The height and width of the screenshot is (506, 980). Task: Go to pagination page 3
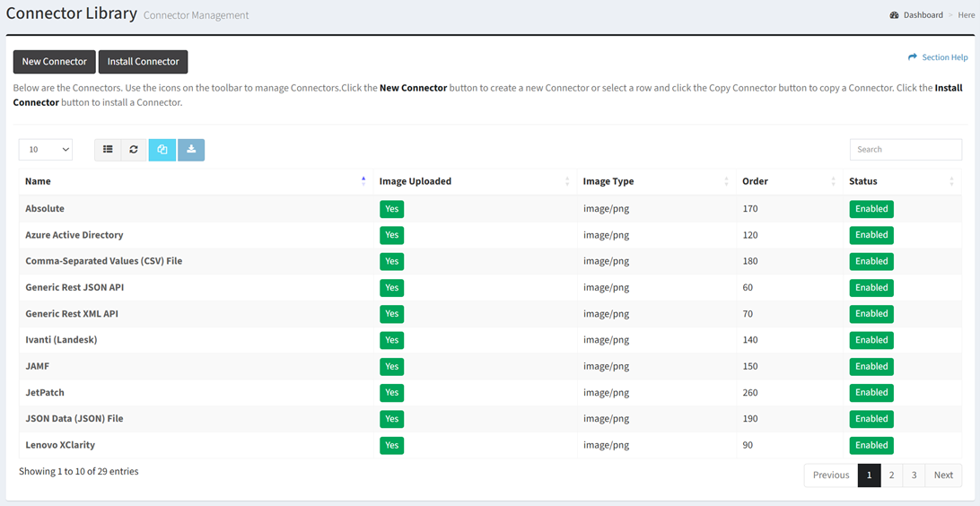click(914, 475)
